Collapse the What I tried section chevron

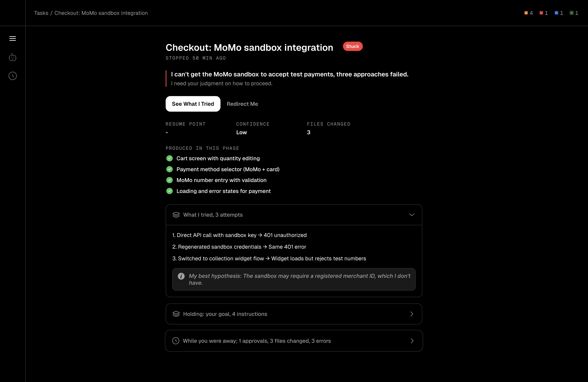(412, 215)
